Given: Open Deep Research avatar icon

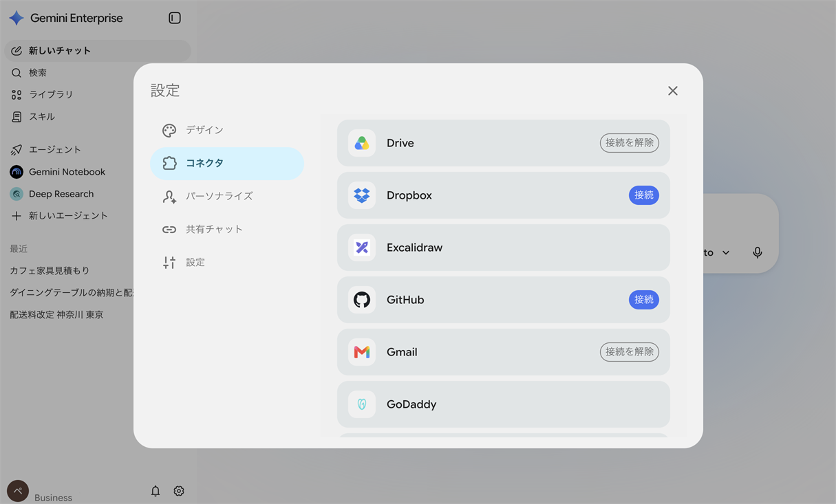Looking at the screenshot, I should 17,194.
